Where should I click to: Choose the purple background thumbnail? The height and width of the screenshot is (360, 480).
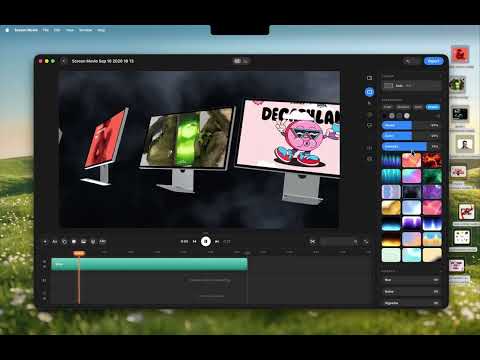click(432, 192)
